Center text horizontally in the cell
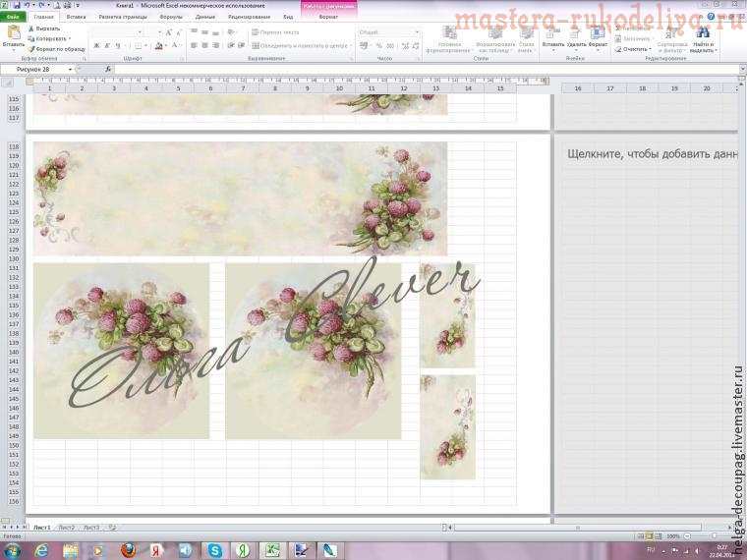The height and width of the screenshot is (560, 747). point(204,46)
